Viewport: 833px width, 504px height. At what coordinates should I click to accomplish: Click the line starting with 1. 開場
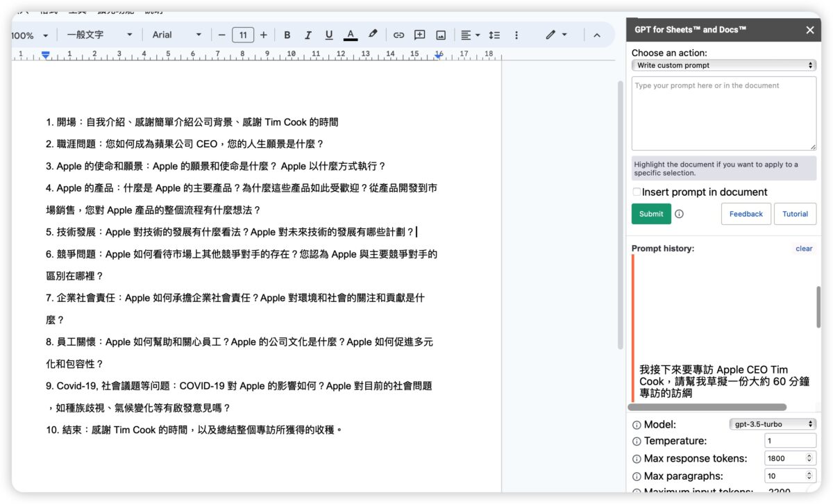tap(192, 122)
